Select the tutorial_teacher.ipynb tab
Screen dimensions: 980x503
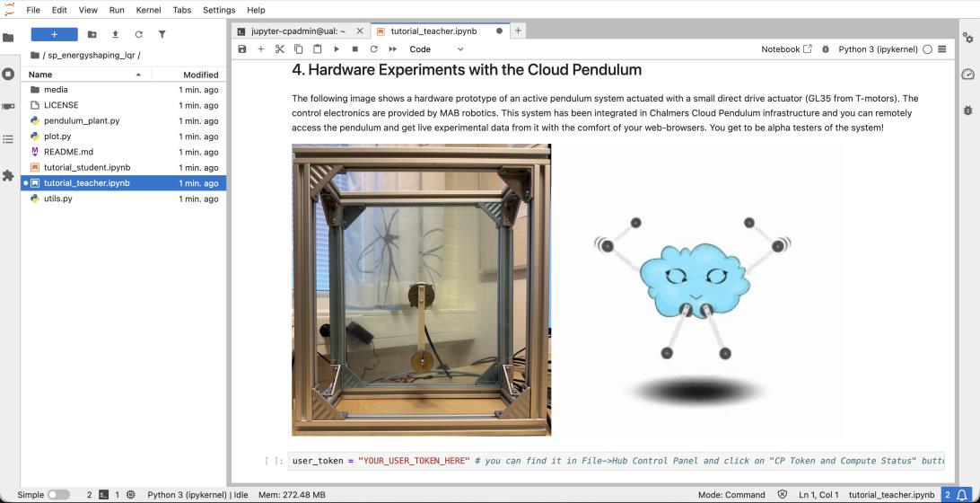[x=441, y=31]
